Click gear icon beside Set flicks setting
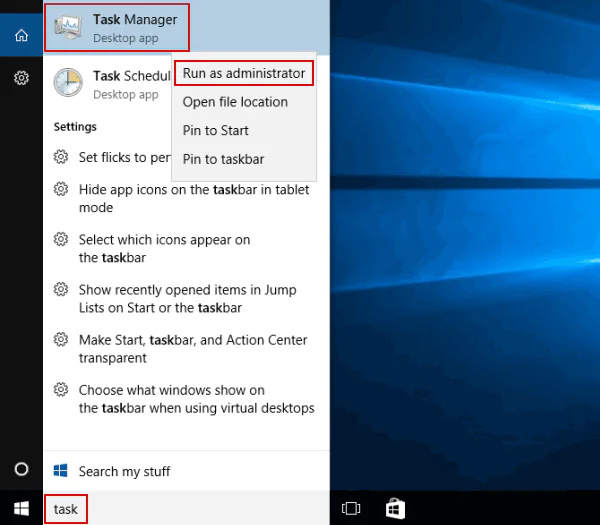The image size is (600, 525). (61, 157)
